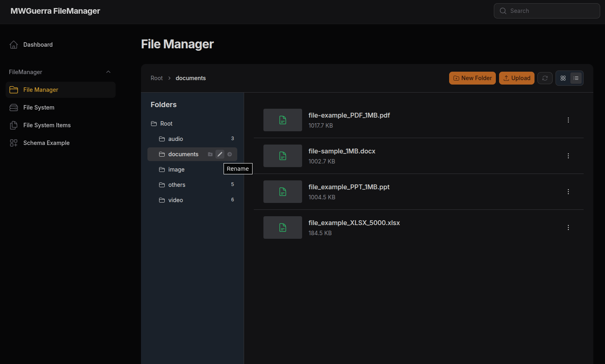Click the file icon of file-sample_1MB.docx
605x364 pixels.
point(283,156)
